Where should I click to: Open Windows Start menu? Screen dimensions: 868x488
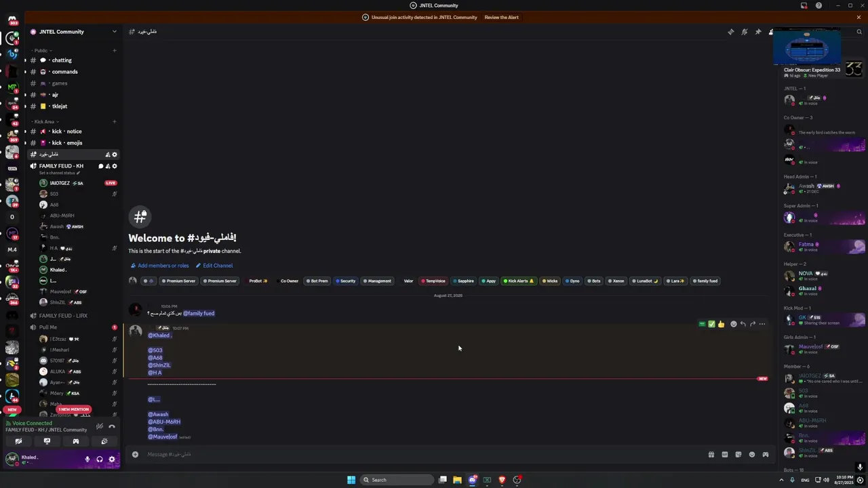(x=351, y=480)
